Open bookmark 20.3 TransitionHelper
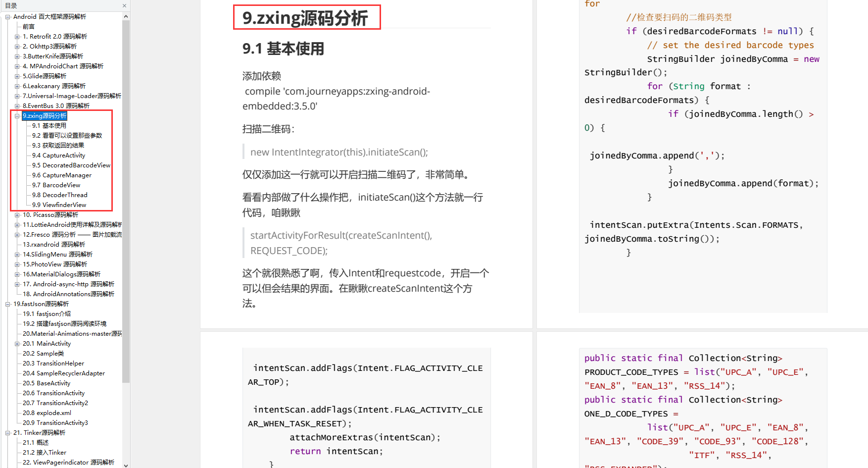 (x=53, y=364)
